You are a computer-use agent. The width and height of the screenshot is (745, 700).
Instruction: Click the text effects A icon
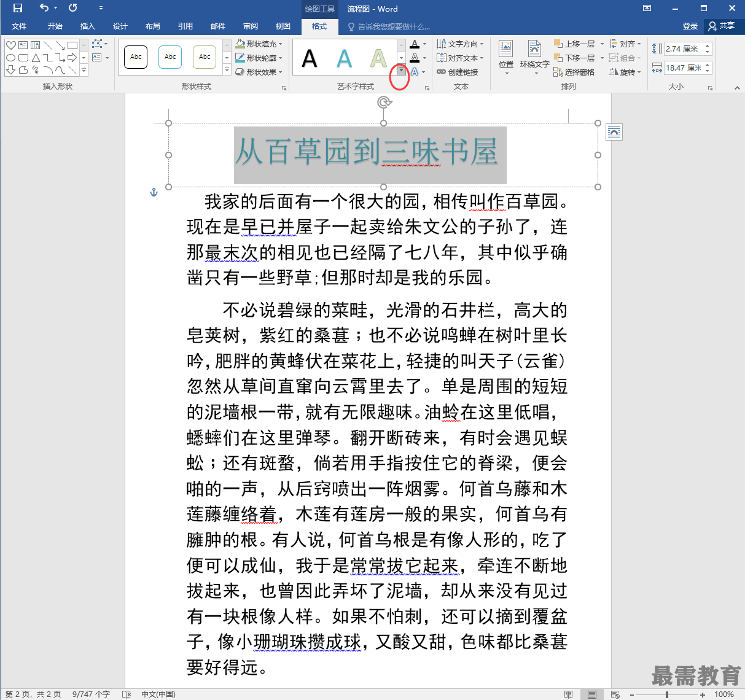click(x=415, y=72)
